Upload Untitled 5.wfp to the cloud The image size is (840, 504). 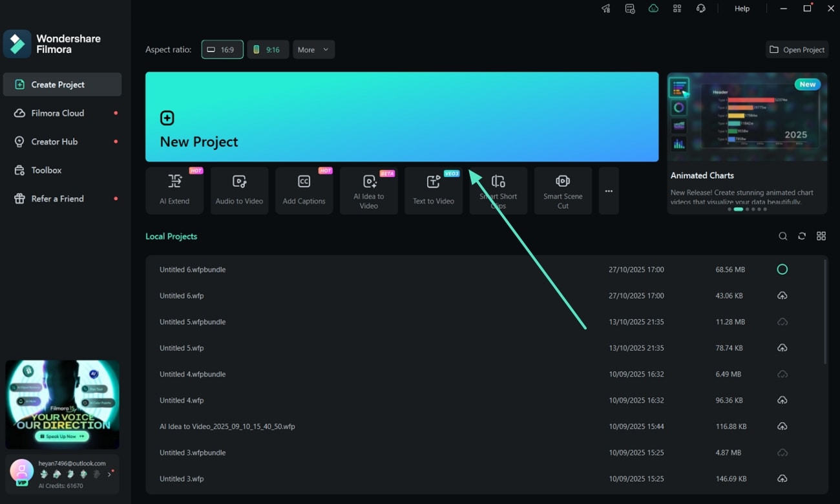(x=782, y=348)
